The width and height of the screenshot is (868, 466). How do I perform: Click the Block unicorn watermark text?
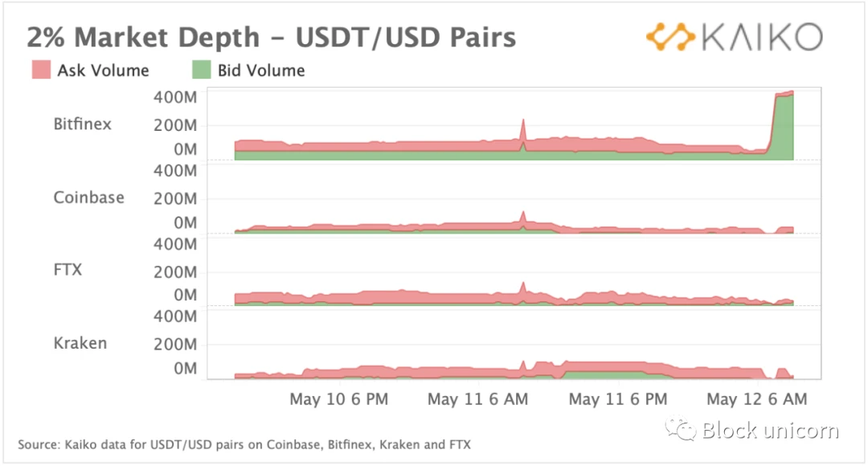[770, 430]
